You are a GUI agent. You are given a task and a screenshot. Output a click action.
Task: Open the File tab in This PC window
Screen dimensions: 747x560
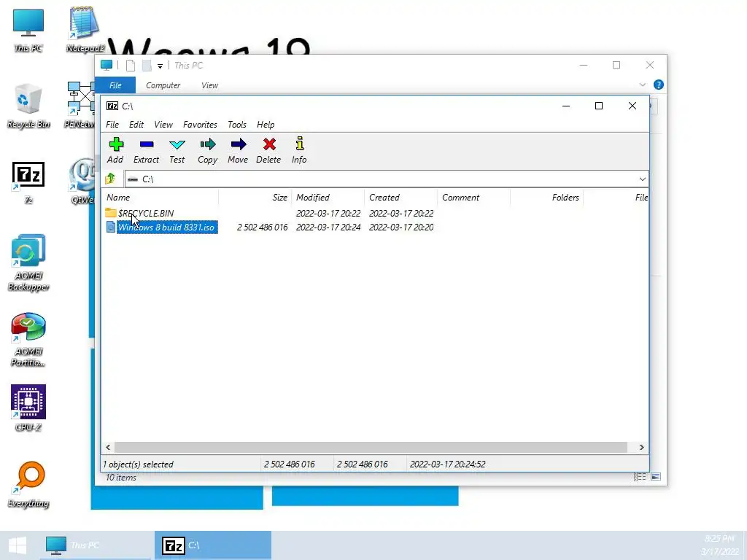tap(115, 85)
